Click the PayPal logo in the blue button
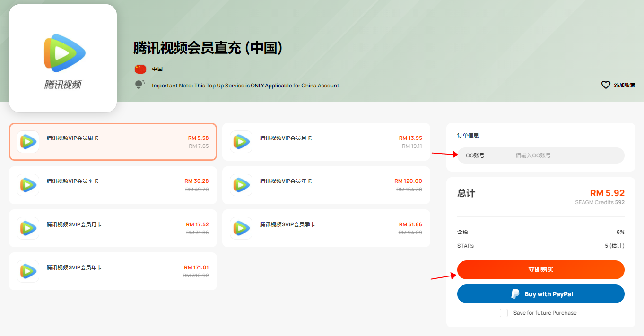Viewport: 644px width, 336px height. click(x=515, y=294)
